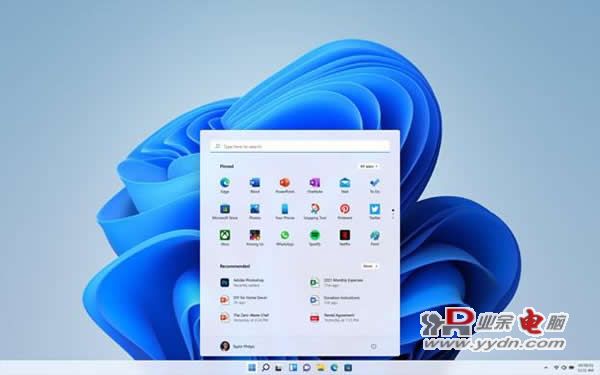
Task: Open recommended Adobe Photoshop item
Action: [242, 282]
